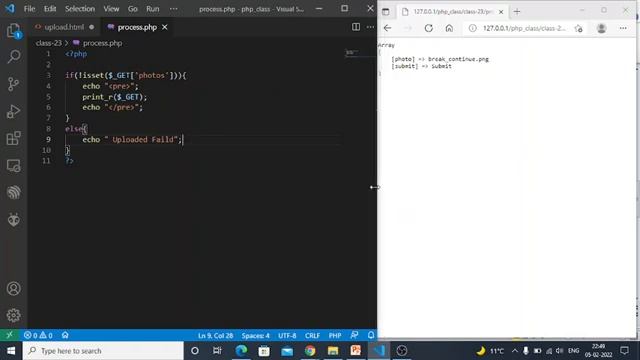The width and height of the screenshot is (640, 360).
Task: Close the browser tab 127.0.0.1
Action: (501, 12)
